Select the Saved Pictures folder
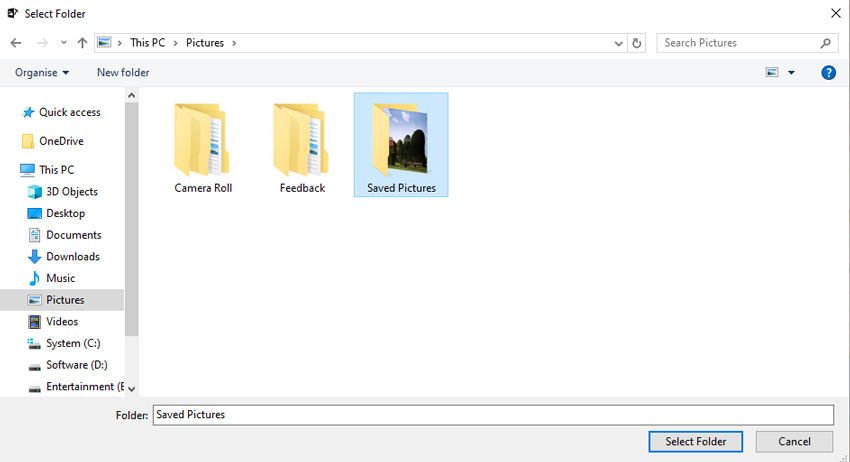Viewport: 850px width, 462px height. [401, 145]
